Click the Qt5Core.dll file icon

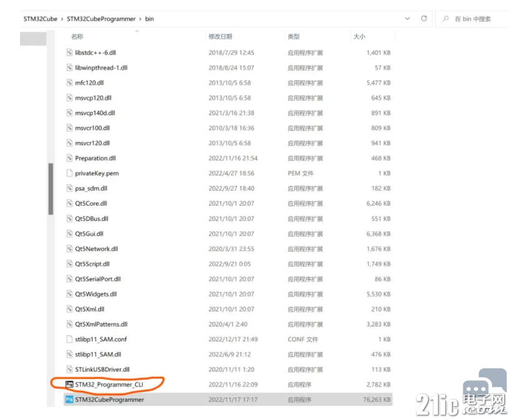(69, 203)
